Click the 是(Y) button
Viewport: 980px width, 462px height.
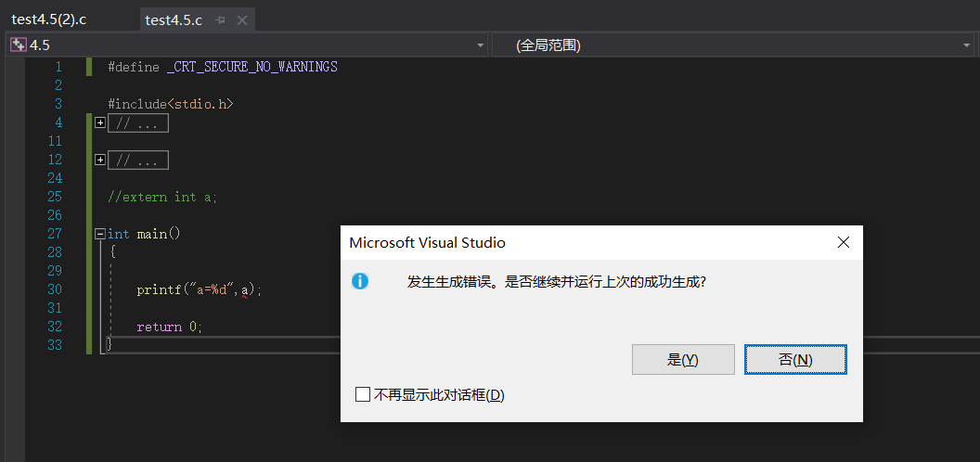683,359
